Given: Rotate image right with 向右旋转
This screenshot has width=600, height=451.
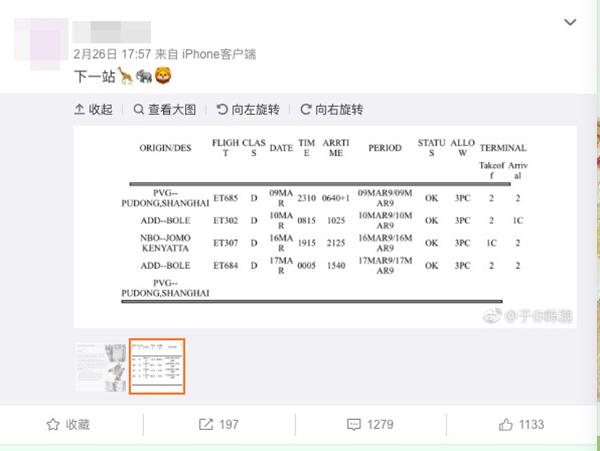Looking at the screenshot, I should tap(332, 110).
